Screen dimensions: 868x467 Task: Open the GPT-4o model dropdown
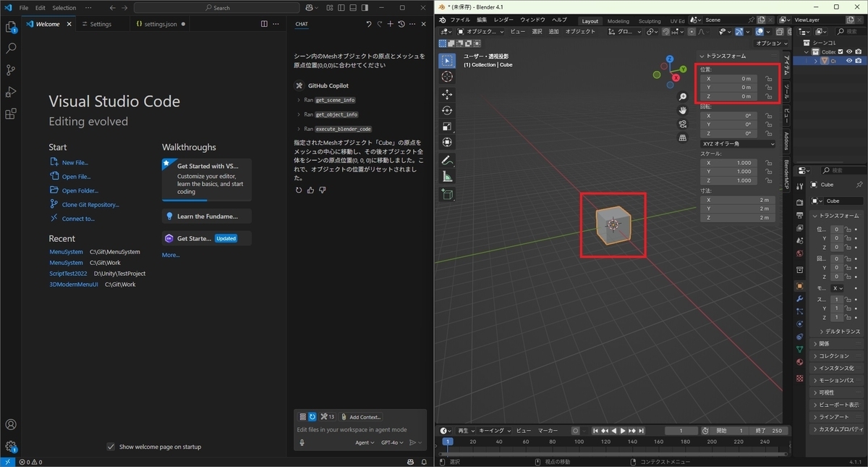point(392,442)
